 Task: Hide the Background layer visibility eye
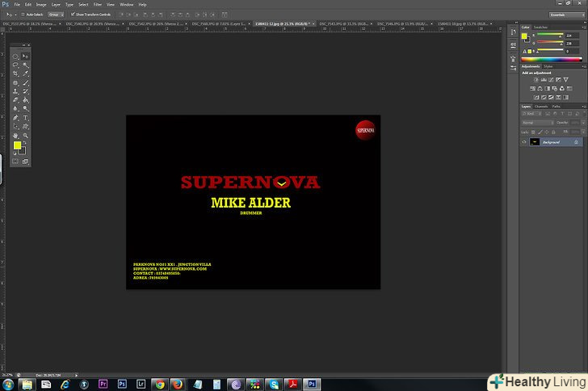pos(524,142)
